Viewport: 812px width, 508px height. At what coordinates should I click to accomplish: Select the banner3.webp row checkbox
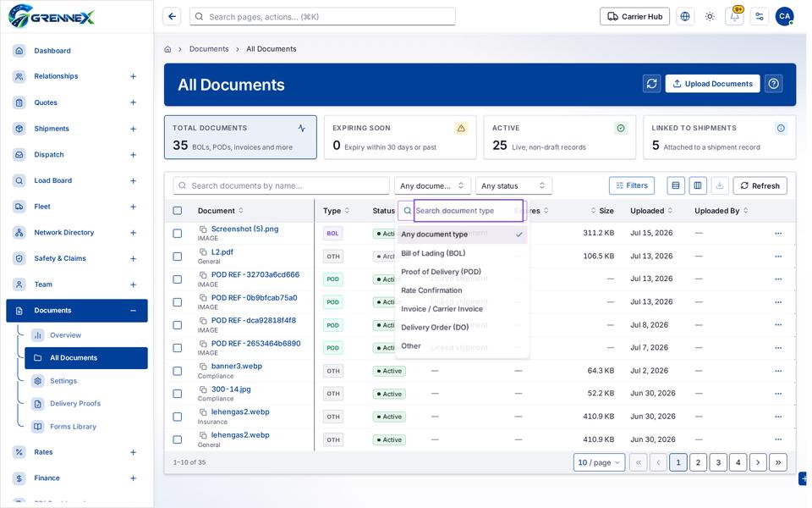[178, 371]
